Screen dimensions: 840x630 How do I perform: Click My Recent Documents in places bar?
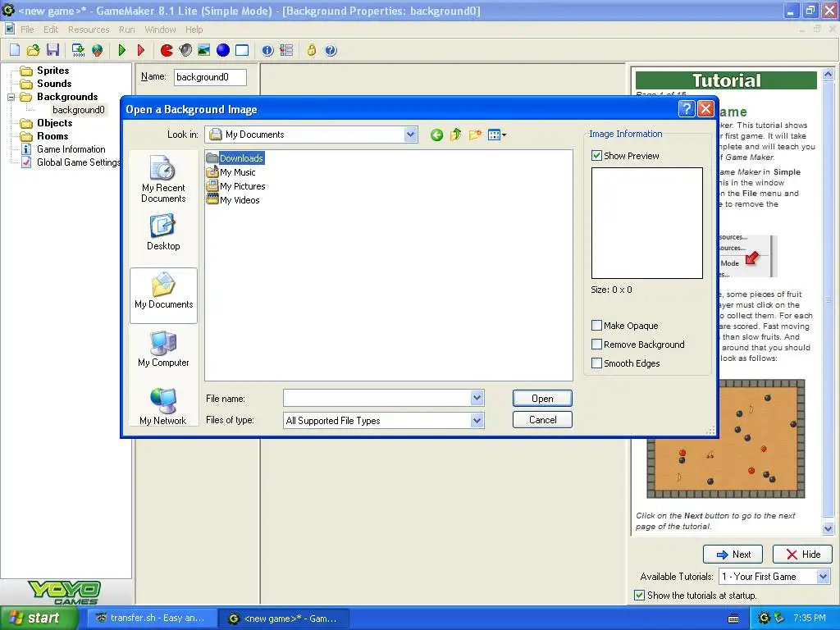pos(163,179)
